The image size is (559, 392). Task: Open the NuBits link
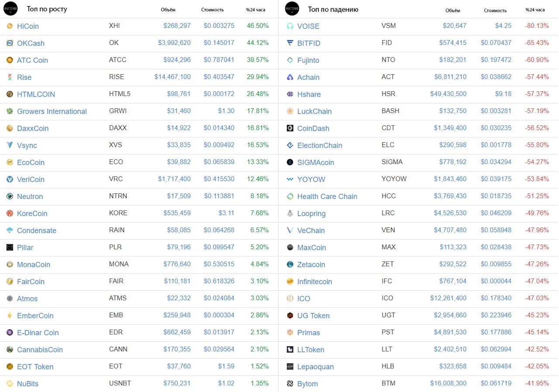click(28, 384)
